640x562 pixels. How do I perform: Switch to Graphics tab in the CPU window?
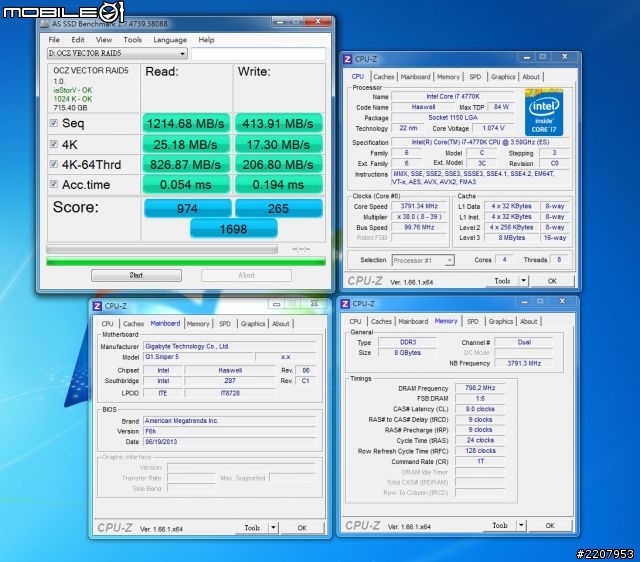(x=503, y=77)
